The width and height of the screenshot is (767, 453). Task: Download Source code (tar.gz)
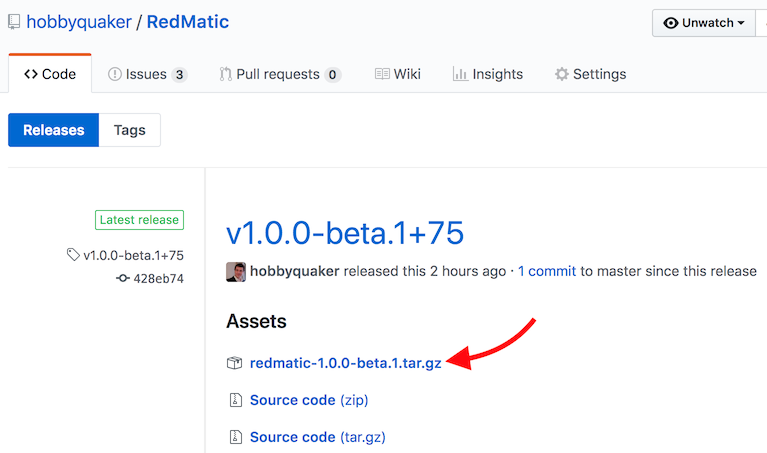click(x=318, y=437)
